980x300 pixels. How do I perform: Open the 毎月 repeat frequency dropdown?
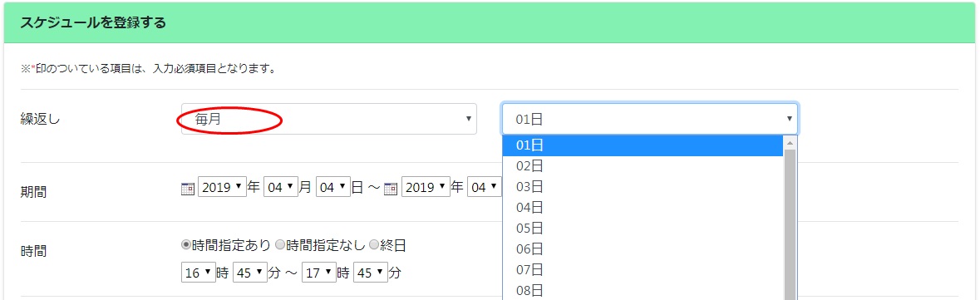point(329,119)
